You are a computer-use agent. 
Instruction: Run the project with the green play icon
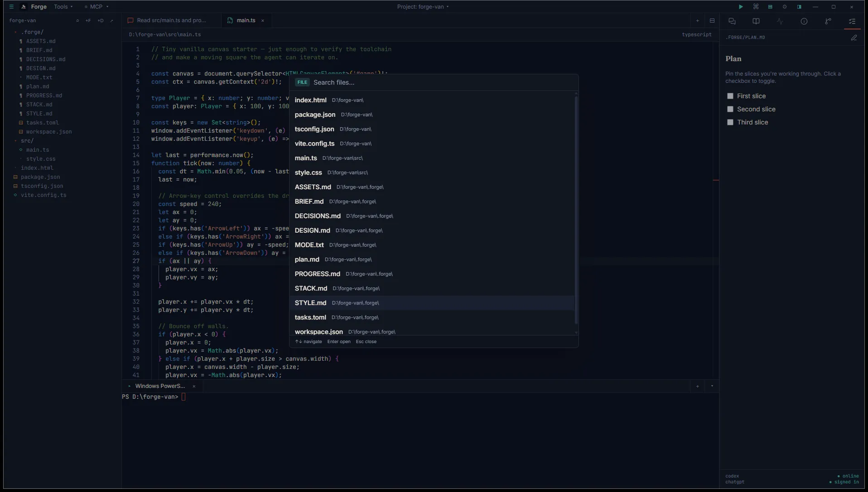741,7
